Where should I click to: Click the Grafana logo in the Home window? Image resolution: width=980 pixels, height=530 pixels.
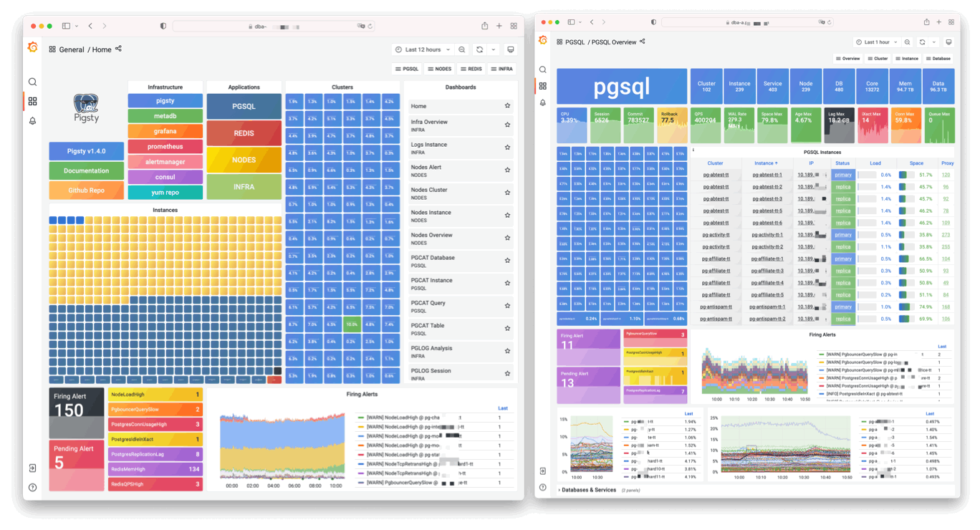(x=32, y=47)
